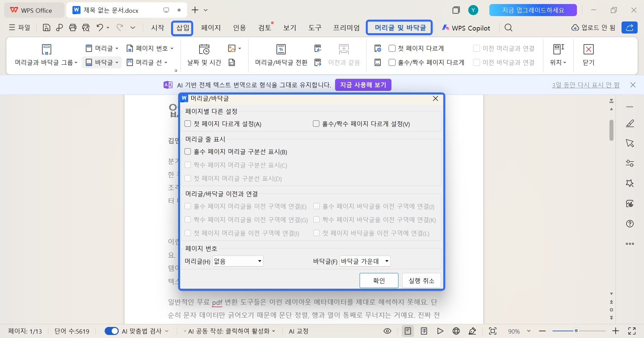
Task: Click the print icon in quick toolbar
Action: (x=73, y=27)
